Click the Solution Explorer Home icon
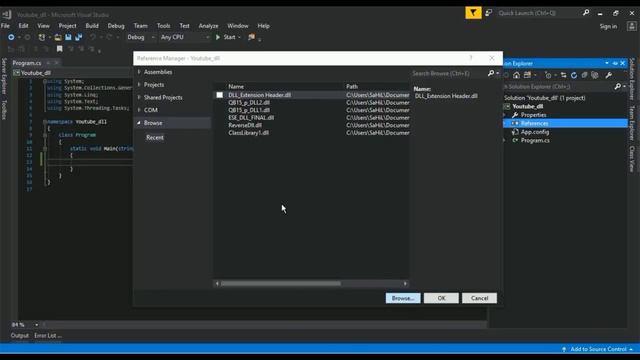Image resolution: width=640 pixels, height=360 pixels. coord(516,75)
